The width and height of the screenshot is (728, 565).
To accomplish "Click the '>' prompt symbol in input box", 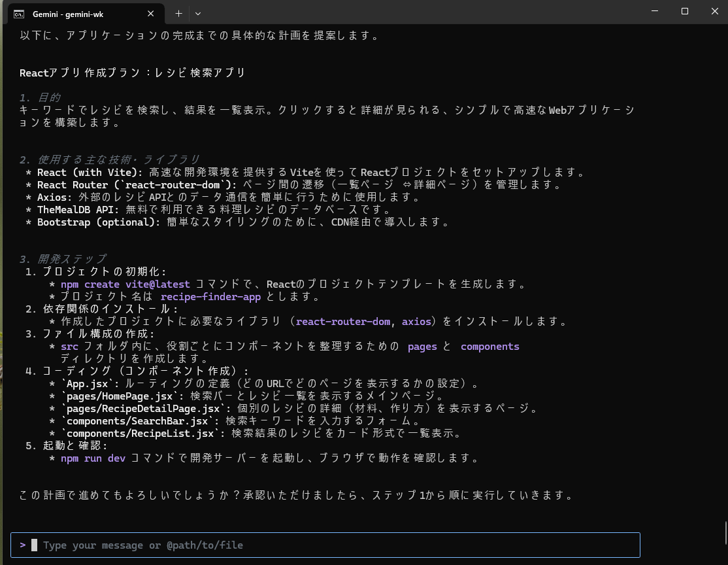I will [x=23, y=545].
